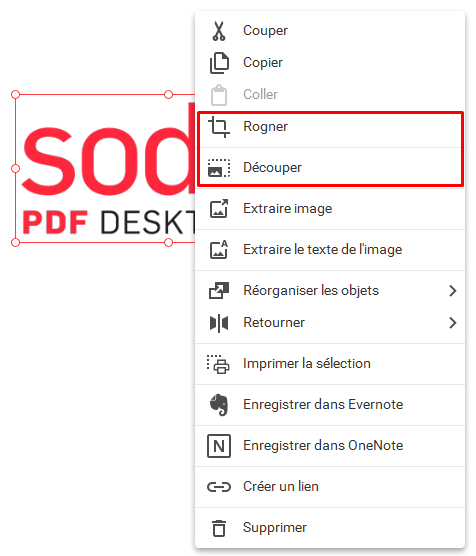Viewport: 476px width, 556px height.
Task: Click the Copier duplicate-pages icon
Action: tap(219, 63)
